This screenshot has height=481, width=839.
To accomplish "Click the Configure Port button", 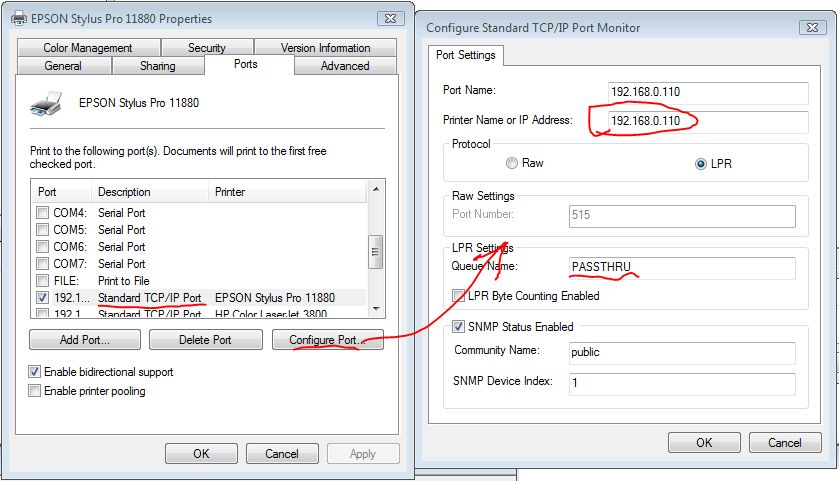I will 327,340.
